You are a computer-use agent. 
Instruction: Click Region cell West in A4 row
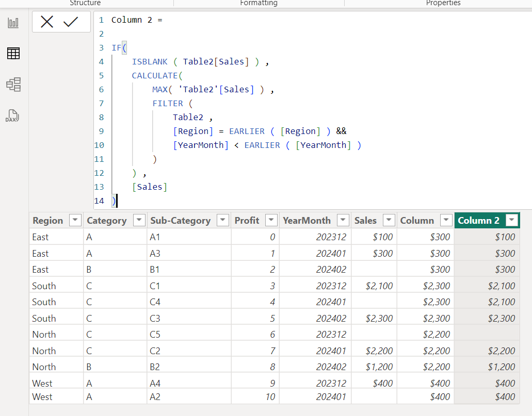[42, 384]
